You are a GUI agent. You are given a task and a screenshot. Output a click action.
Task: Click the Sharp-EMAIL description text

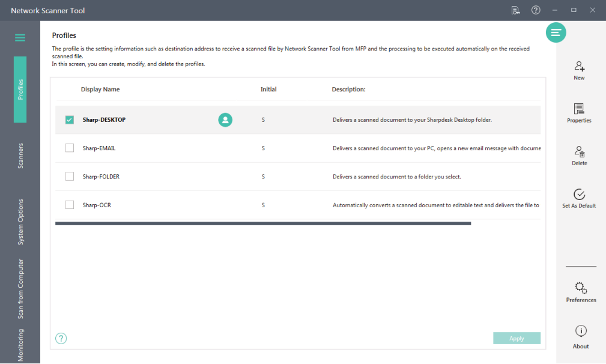pos(437,148)
